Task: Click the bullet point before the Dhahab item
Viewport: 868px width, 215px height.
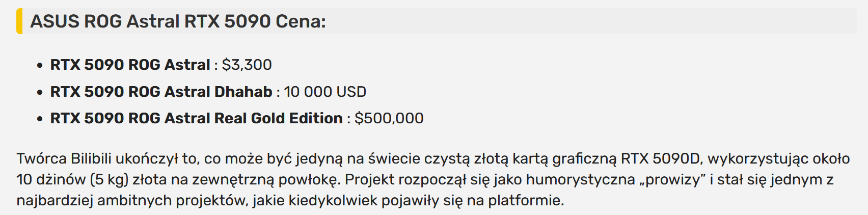Action: click(x=40, y=93)
